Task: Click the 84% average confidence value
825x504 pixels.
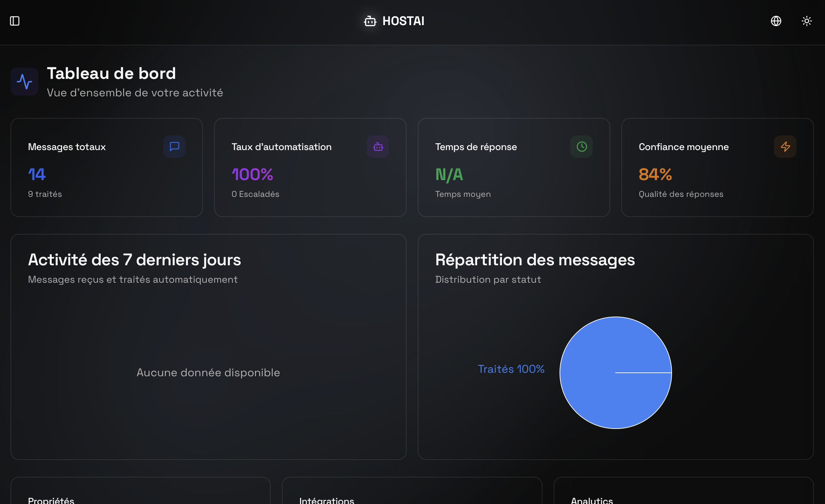Action: pos(655,174)
